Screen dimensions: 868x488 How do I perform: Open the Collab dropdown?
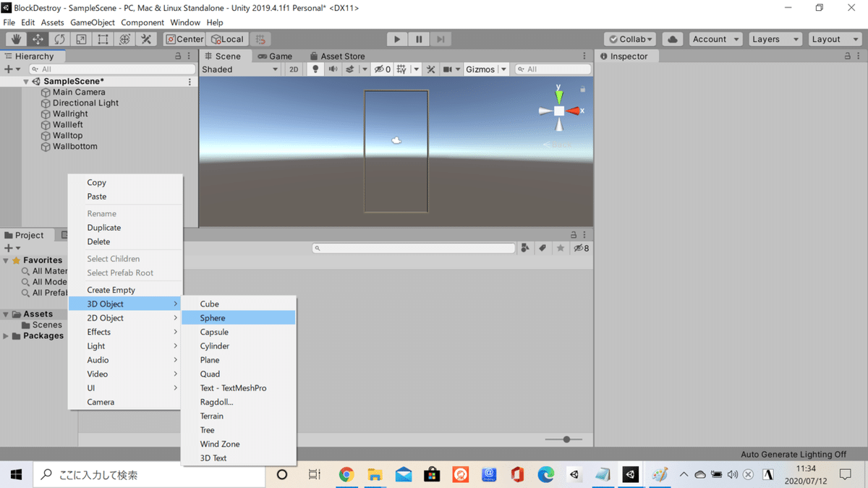click(630, 39)
